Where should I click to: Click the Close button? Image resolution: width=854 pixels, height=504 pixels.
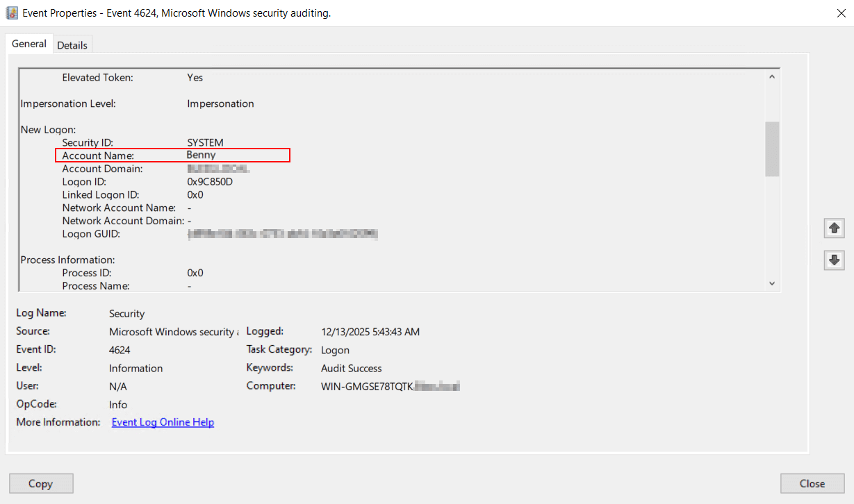(812, 483)
